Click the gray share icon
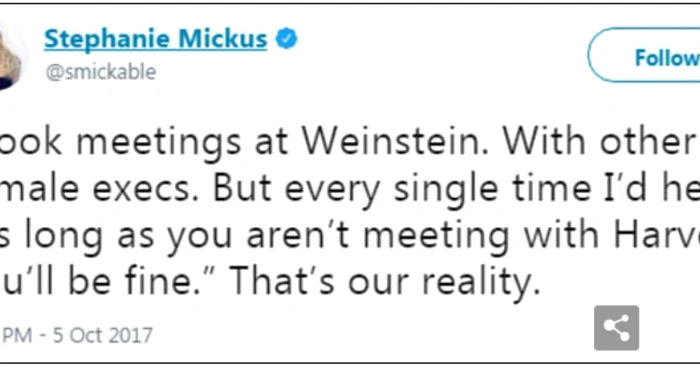700x368 pixels. [x=616, y=328]
